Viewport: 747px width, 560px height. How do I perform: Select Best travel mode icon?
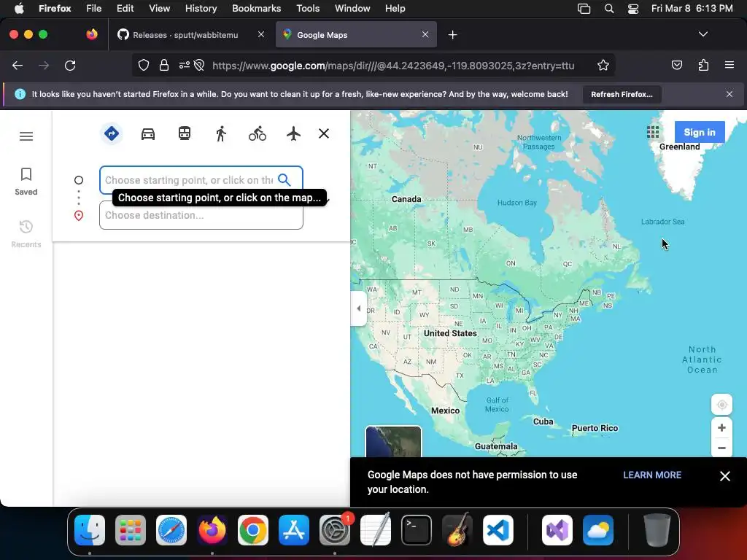[x=112, y=133]
